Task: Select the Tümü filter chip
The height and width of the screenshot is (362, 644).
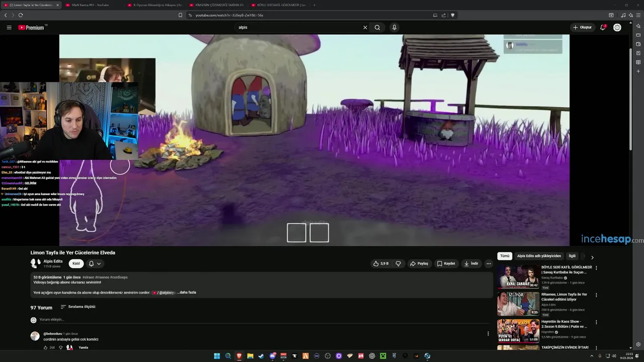Action: [x=505, y=256]
